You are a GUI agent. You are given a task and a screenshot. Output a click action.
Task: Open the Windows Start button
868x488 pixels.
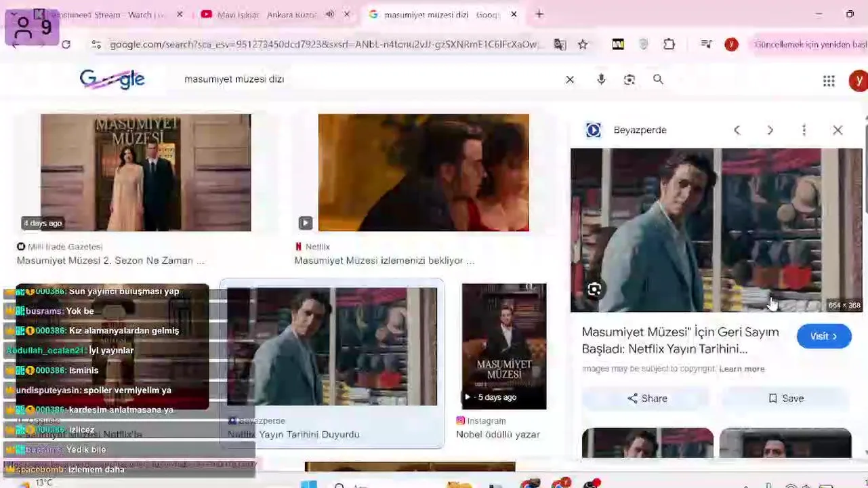pyautogui.click(x=308, y=484)
